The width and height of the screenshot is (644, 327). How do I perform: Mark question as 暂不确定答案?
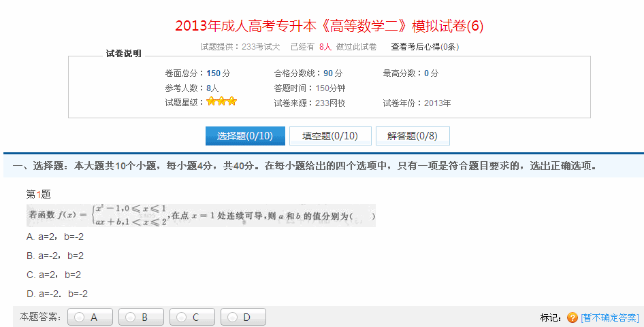coord(610,317)
